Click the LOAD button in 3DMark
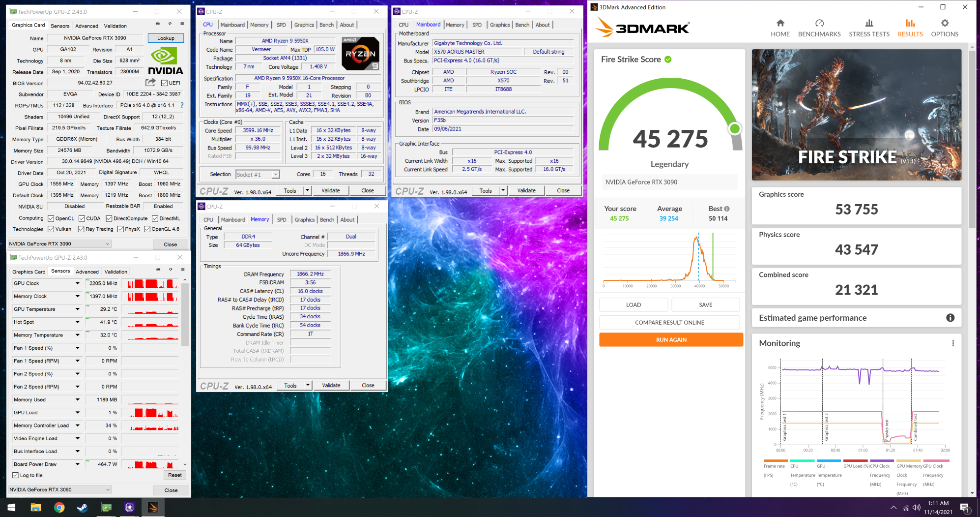980x517 pixels. click(x=634, y=305)
